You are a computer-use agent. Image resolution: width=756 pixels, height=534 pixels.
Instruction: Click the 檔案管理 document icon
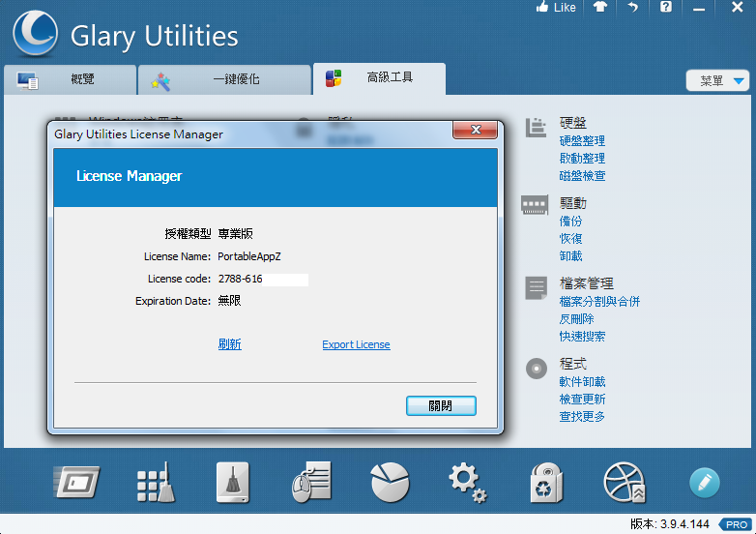tap(537, 288)
